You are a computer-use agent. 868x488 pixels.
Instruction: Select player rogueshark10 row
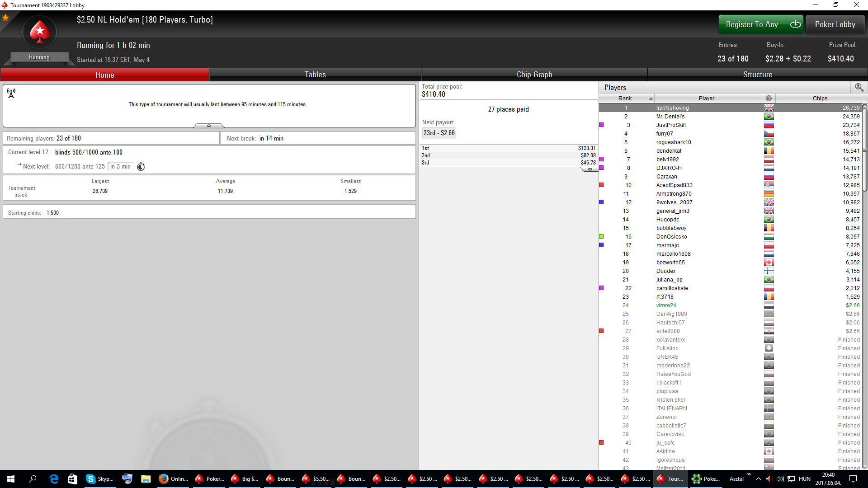coord(730,142)
